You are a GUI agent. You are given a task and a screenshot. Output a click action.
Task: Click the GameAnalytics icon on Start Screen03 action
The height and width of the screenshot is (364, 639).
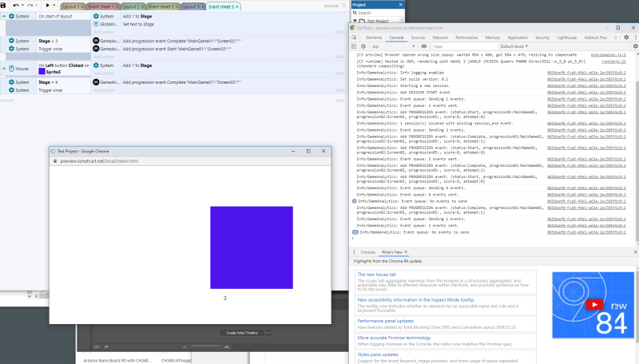pyautogui.click(x=96, y=49)
